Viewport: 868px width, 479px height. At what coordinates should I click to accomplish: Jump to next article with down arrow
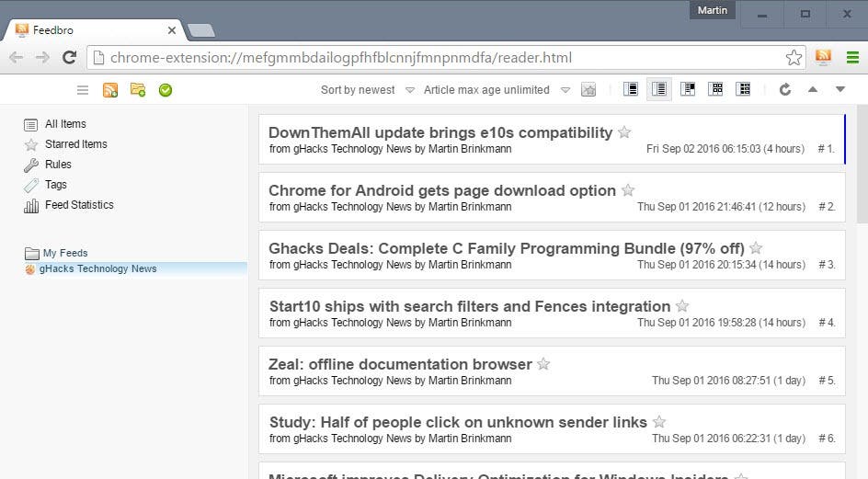point(840,89)
